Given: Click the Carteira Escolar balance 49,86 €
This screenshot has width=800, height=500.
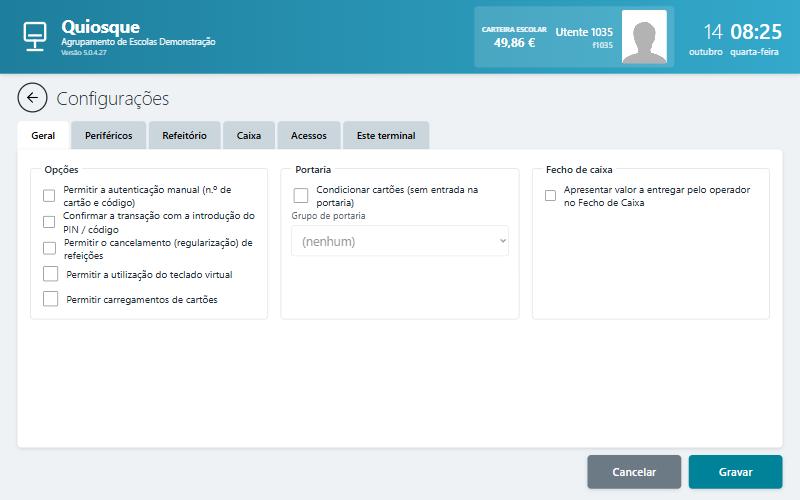Looking at the screenshot, I should [x=514, y=43].
